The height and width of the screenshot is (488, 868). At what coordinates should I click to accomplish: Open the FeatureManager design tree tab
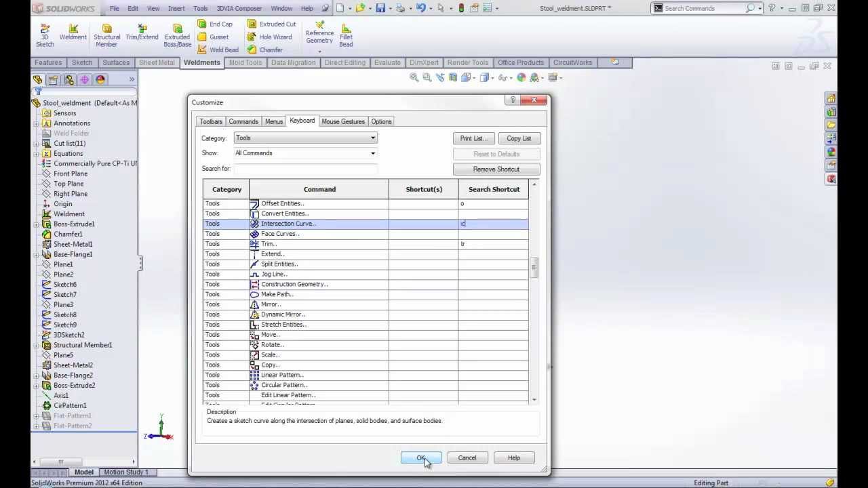[x=38, y=79]
